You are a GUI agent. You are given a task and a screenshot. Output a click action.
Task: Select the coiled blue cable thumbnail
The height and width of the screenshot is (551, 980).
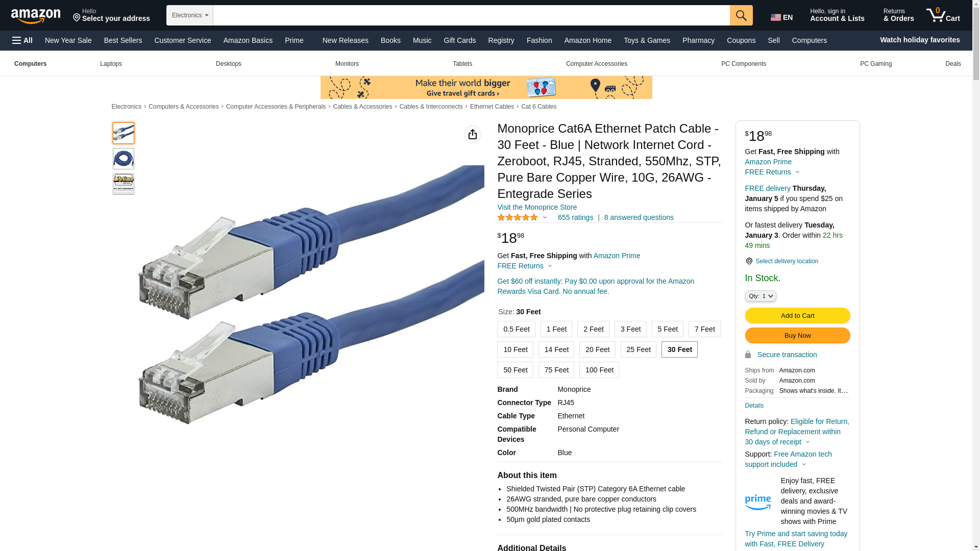point(124,159)
